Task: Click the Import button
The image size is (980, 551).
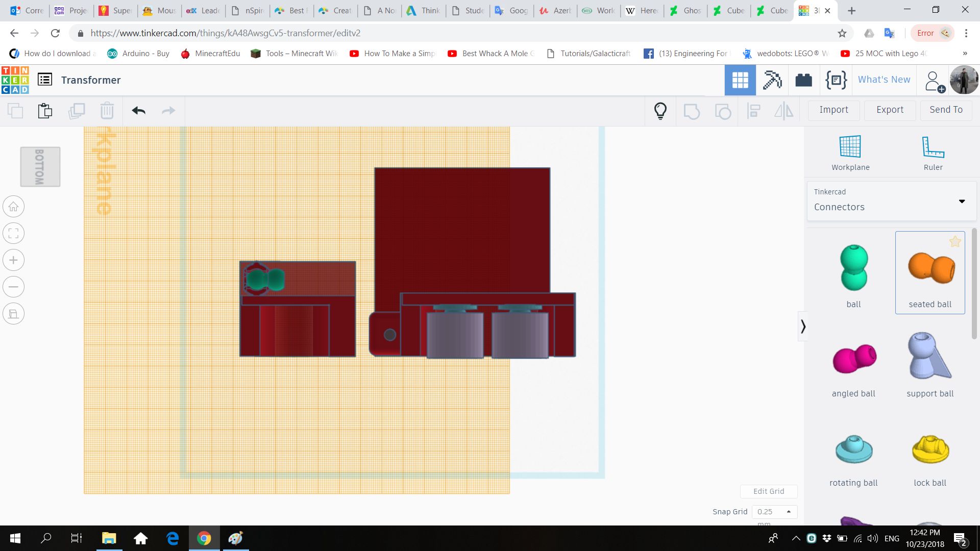Action: point(834,110)
